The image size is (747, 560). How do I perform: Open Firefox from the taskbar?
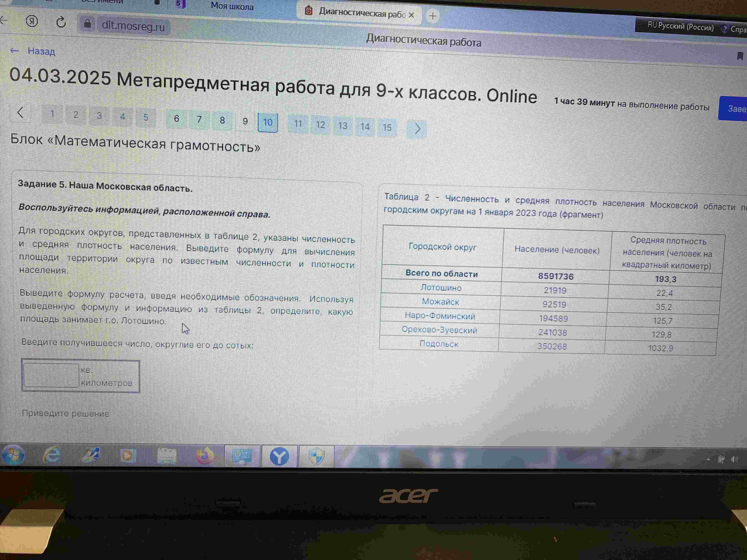pyautogui.click(x=205, y=456)
